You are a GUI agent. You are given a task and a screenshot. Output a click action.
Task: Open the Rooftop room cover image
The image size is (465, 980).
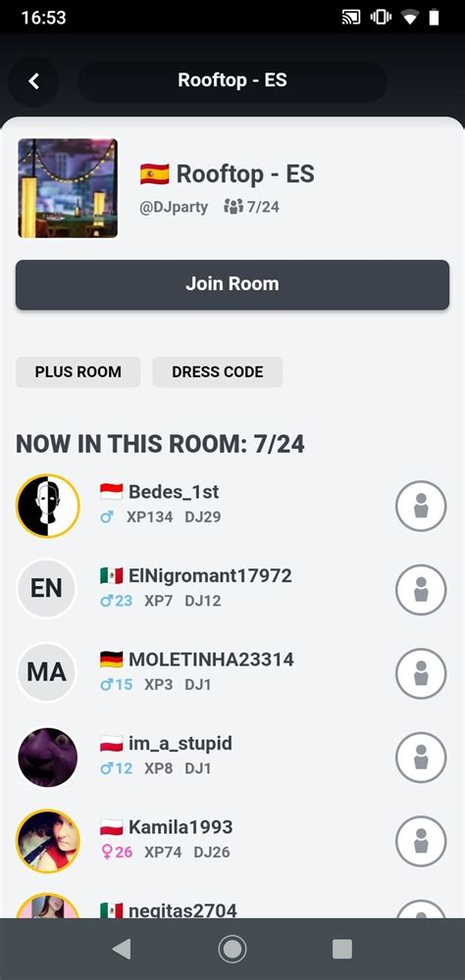(68, 188)
